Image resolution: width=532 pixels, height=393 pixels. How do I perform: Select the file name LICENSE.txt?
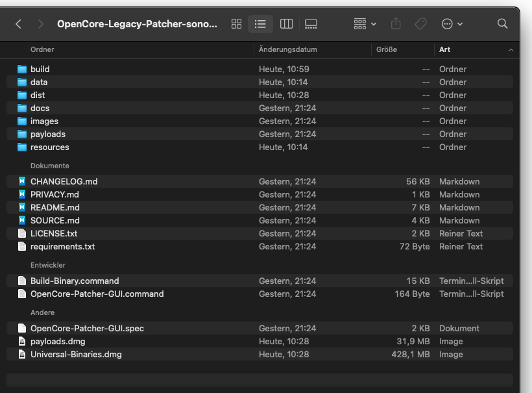[54, 233]
